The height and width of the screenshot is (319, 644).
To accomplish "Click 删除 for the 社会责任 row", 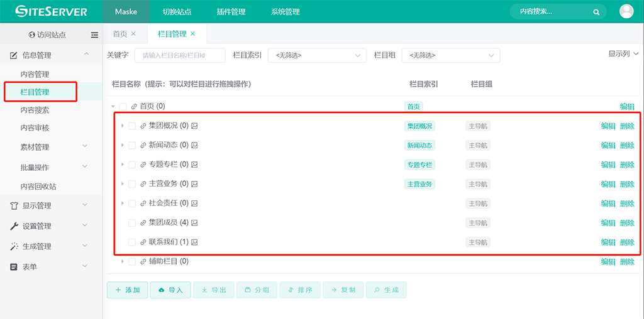I will 627,203.
